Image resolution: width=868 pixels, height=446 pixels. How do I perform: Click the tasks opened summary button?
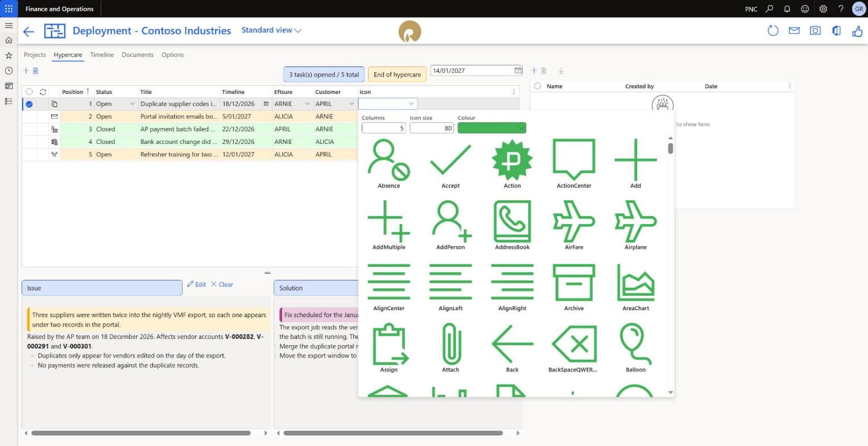point(324,75)
